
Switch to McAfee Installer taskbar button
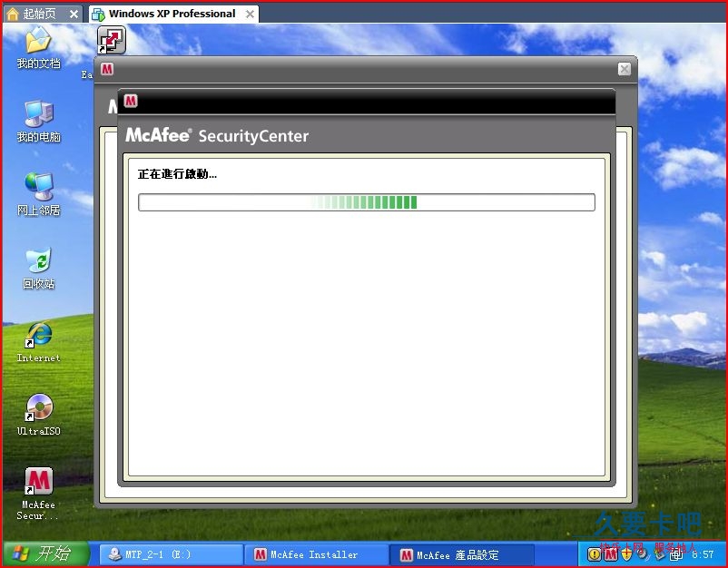pyautogui.click(x=316, y=554)
